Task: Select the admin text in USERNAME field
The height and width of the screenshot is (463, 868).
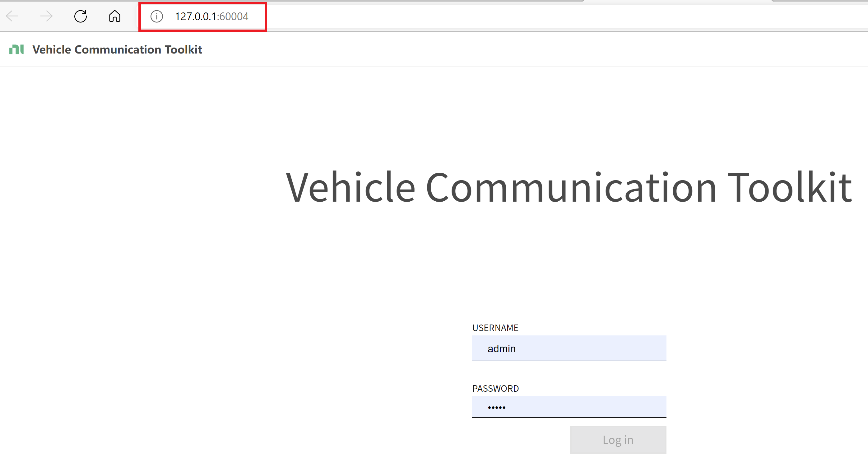Action: tap(501, 349)
